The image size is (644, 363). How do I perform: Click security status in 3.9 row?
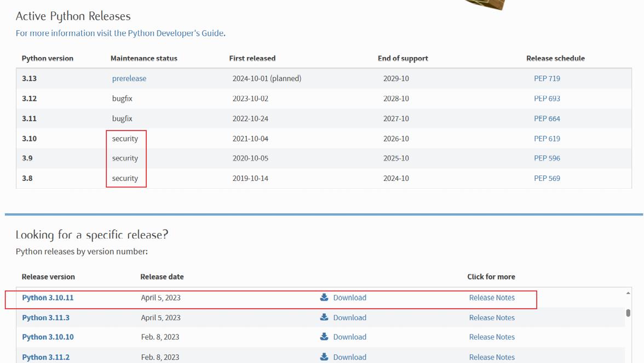point(125,158)
